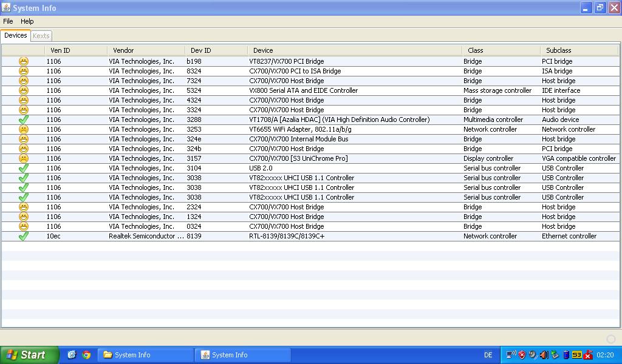The width and height of the screenshot is (622, 364).
Task: Sort by the Dev ID column header
Action: 216,50
